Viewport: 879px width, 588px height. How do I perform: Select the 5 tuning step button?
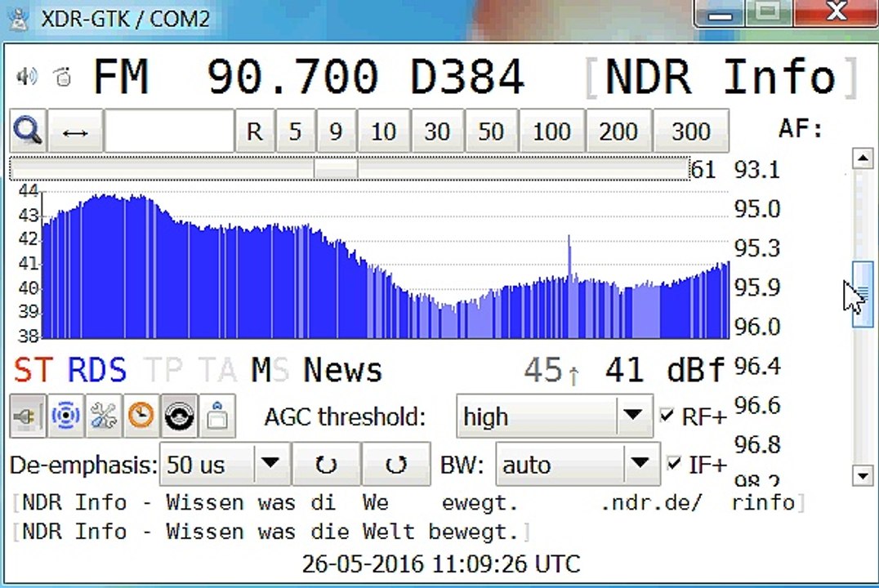tap(296, 131)
